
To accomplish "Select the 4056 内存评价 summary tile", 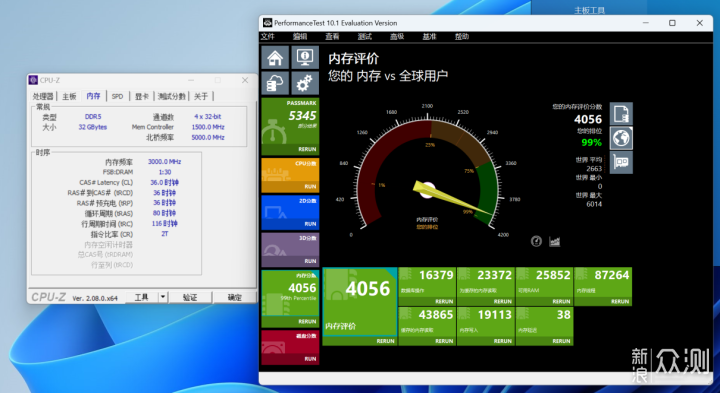I will click(360, 307).
